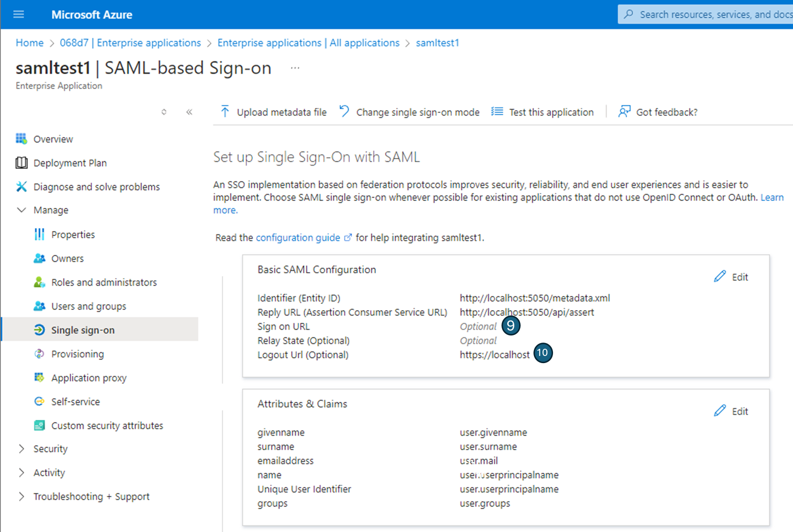793x532 pixels.
Task: Click the Self-service icon
Action: [40, 401]
